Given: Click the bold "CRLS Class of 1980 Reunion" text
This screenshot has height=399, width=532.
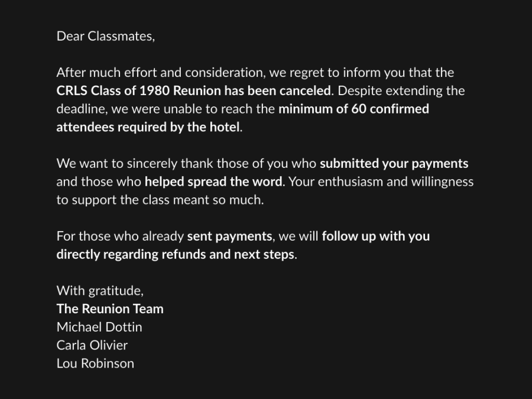Looking at the screenshot, I should tap(138, 91).
